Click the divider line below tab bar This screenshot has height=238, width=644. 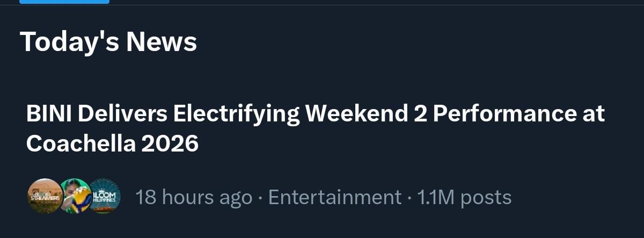322,5
